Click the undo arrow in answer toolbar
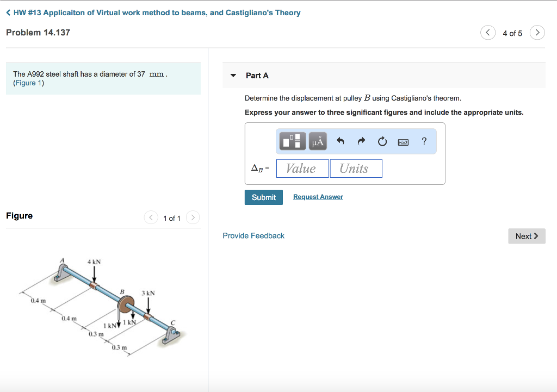Viewport: 557px width, 392px height. pyautogui.click(x=341, y=141)
